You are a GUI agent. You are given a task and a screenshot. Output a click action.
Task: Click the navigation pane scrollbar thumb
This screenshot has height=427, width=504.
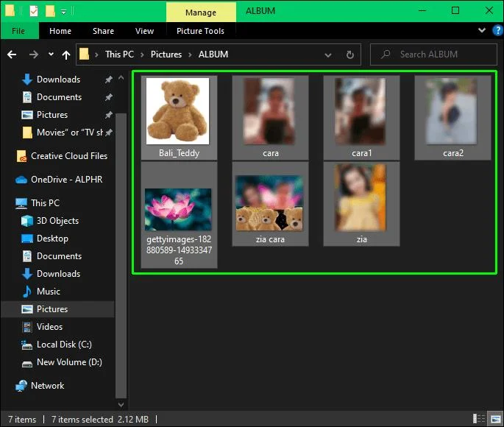(121, 256)
